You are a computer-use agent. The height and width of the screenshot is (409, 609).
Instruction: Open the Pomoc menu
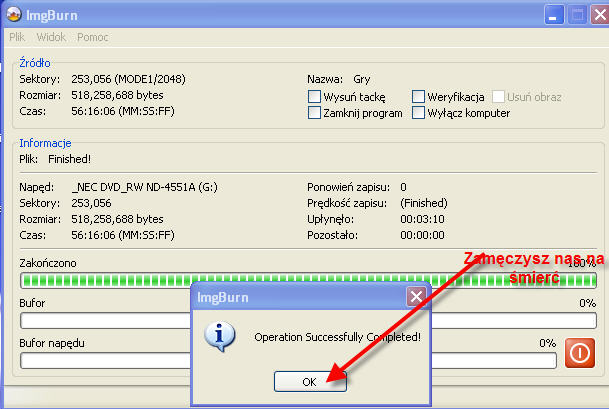point(92,37)
